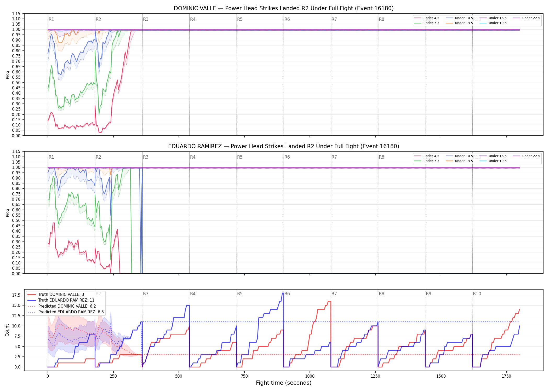549x392 pixels.
Task: Click the R3 round marker in top chart
Action: pos(146,19)
